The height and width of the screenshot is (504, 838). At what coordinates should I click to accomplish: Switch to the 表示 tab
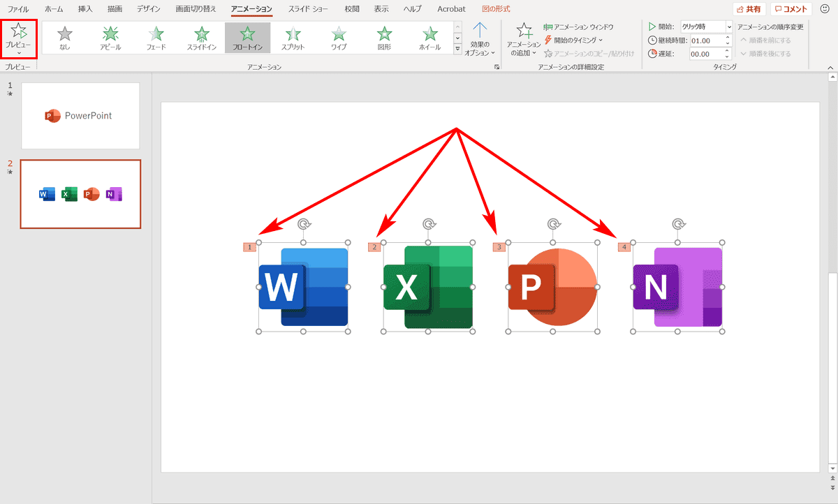(381, 9)
